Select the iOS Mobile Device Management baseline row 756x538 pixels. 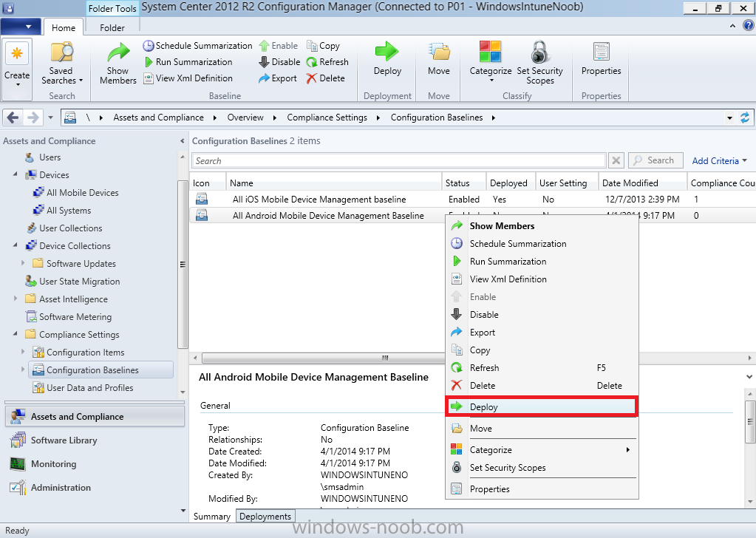click(x=472, y=200)
